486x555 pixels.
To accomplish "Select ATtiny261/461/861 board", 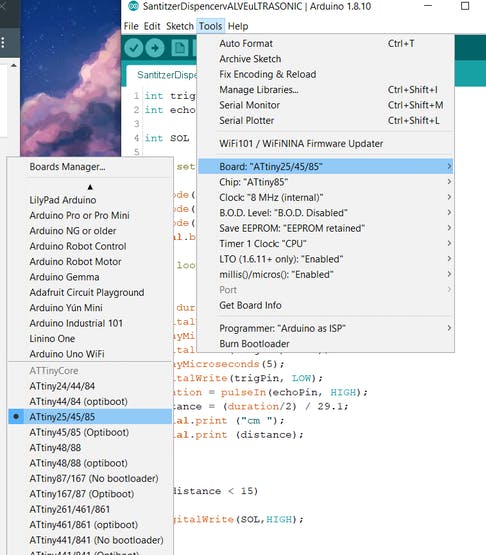I will coord(90,509).
